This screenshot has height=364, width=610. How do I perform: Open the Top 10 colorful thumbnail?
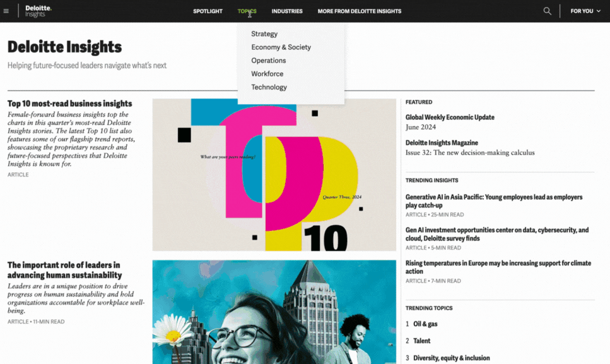[x=274, y=175]
